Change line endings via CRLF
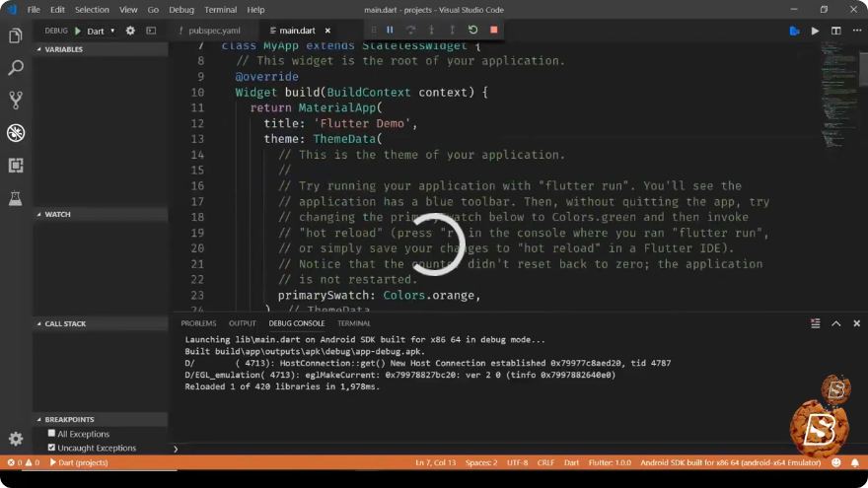 pyautogui.click(x=545, y=462)
